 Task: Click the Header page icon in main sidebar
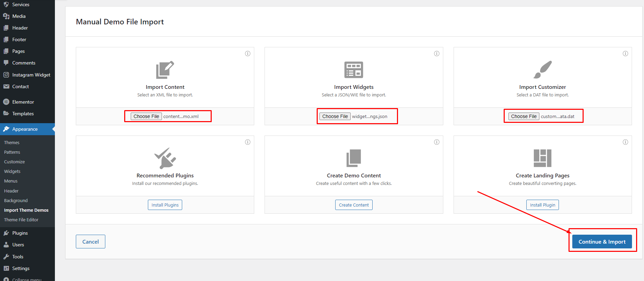[x=6, y=28]
